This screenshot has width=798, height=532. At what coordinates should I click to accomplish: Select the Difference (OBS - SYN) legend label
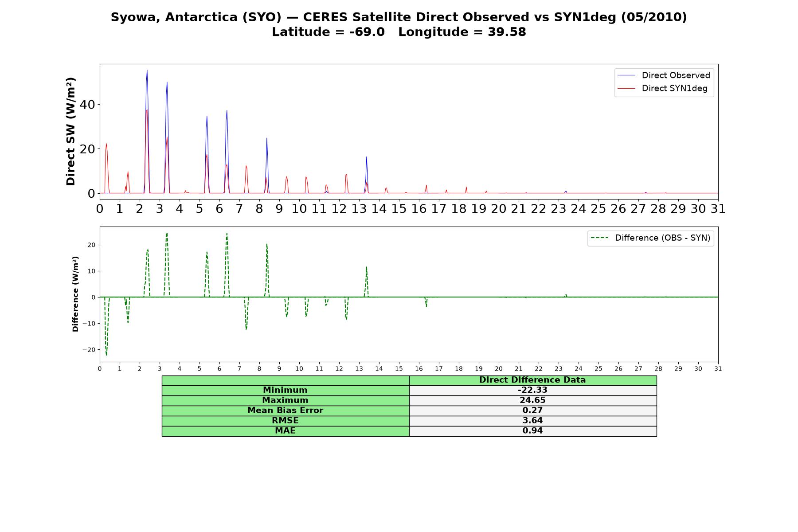pos(662,238)
